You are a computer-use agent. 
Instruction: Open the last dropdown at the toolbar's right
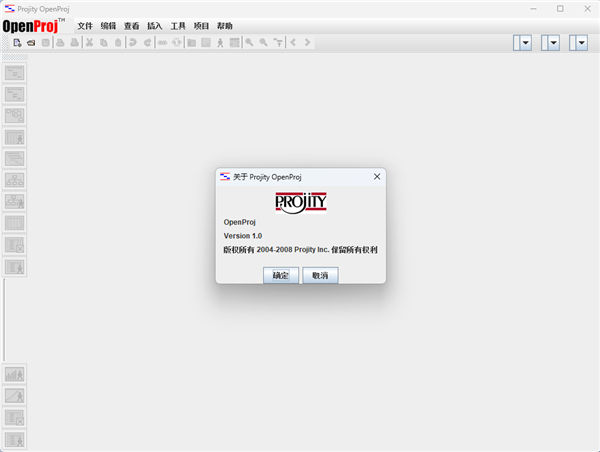point(578,42)
